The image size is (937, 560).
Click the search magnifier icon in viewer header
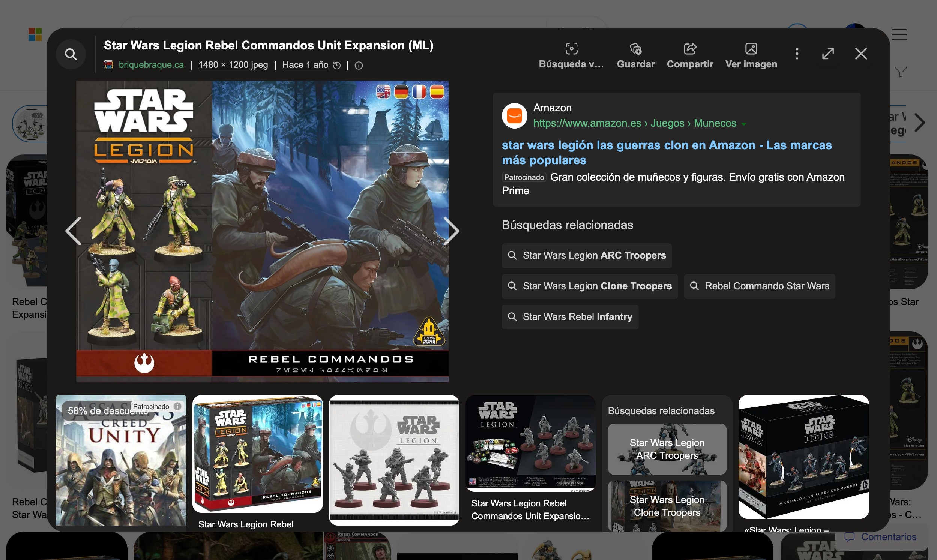[71, 54]
